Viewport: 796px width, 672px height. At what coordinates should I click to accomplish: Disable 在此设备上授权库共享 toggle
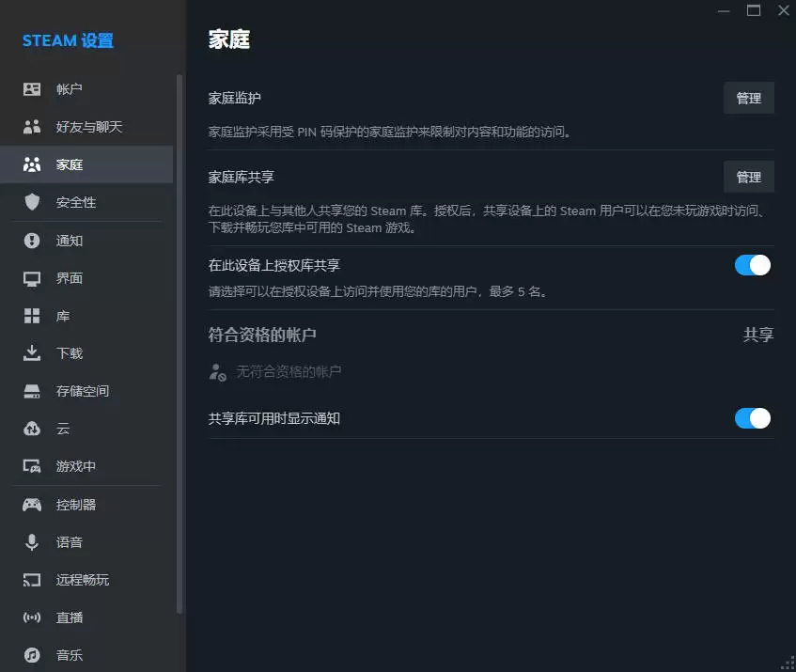(753, 265)
